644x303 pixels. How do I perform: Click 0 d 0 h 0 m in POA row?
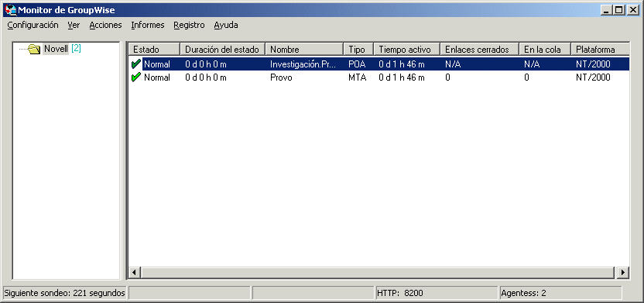[x=206, y=64]
